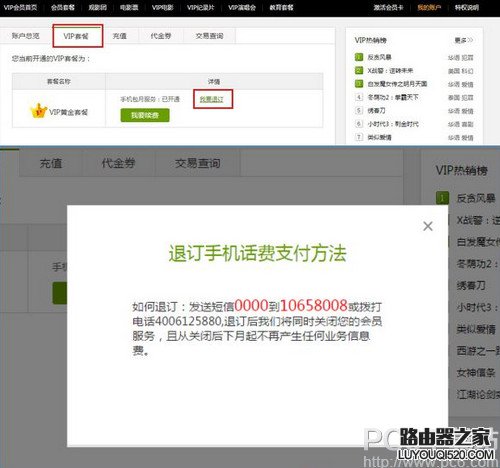Open 小时代3:刺金时代 in the upper list

(x=393, y=124)
